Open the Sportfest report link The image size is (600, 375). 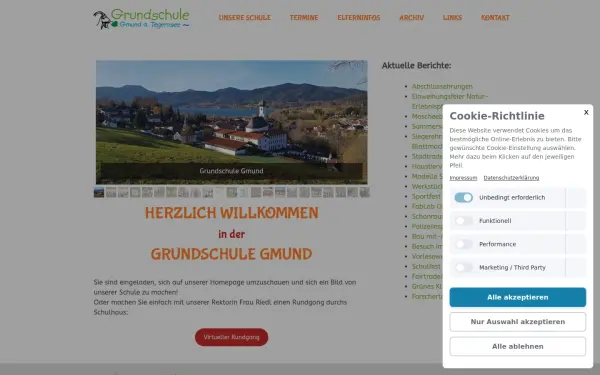[x=426, y=196]
